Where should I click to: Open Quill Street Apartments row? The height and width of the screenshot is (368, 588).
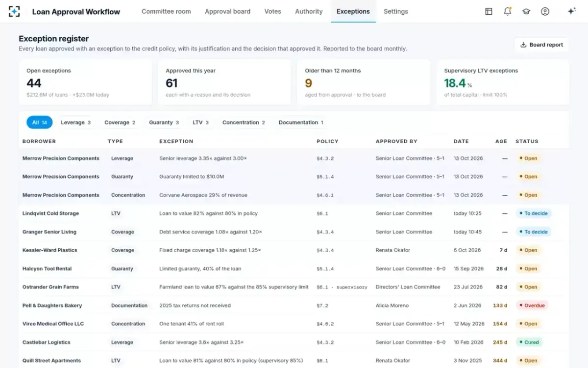(x=294, y=360)
